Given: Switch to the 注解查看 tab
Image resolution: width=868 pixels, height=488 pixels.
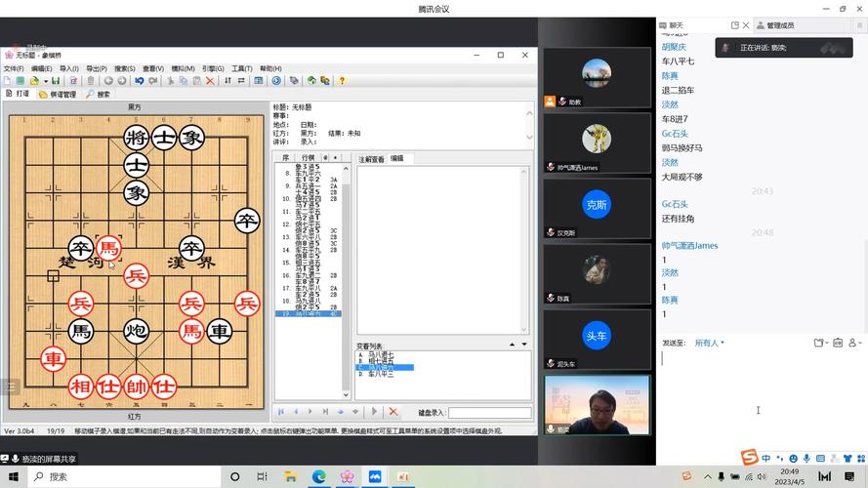Looking at the screenshot, I should click(371, 159).
